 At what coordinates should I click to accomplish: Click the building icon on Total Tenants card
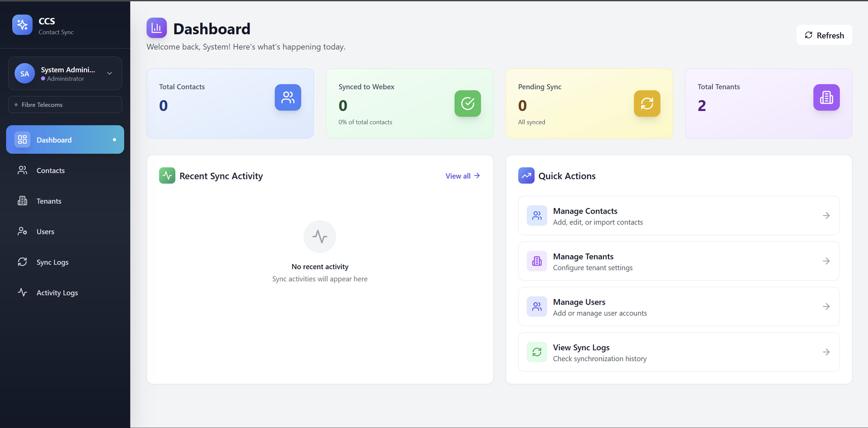tap(826, 97)
